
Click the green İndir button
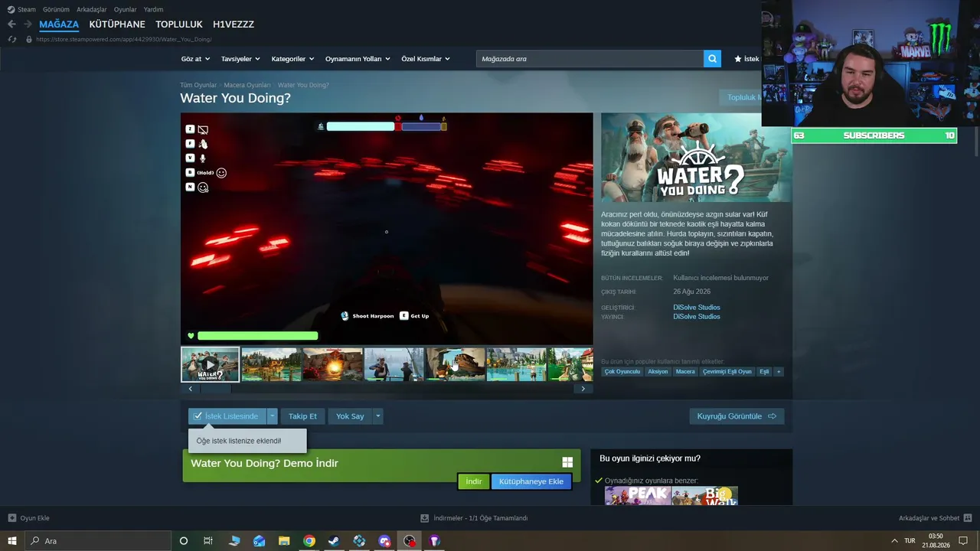pos(474,481)
